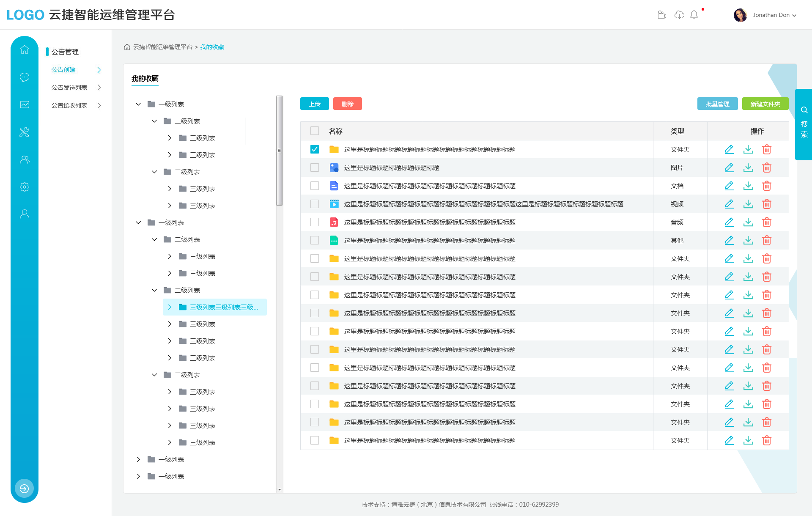
Task: Click the cloud download header icon
Action: point(679,15)
